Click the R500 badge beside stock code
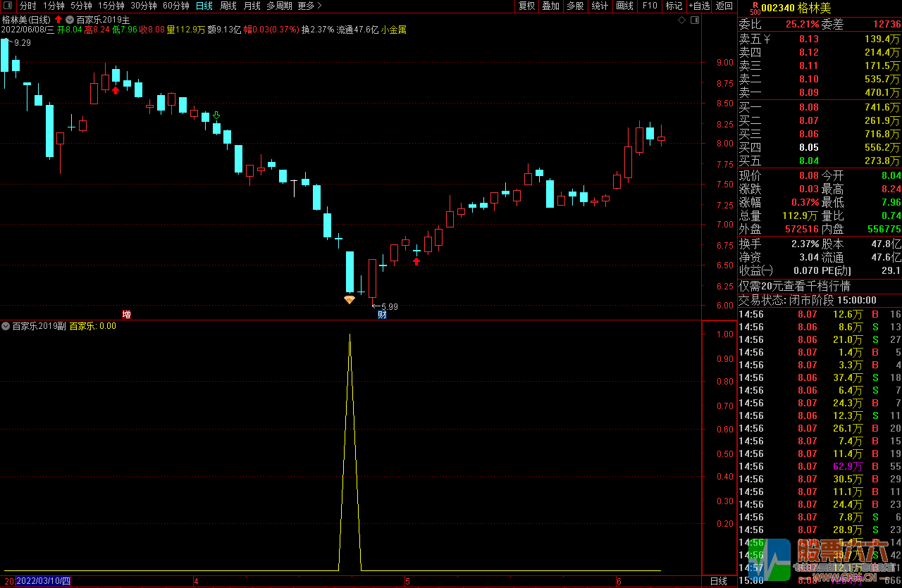 pyautogui.click(x=754, y=8)
